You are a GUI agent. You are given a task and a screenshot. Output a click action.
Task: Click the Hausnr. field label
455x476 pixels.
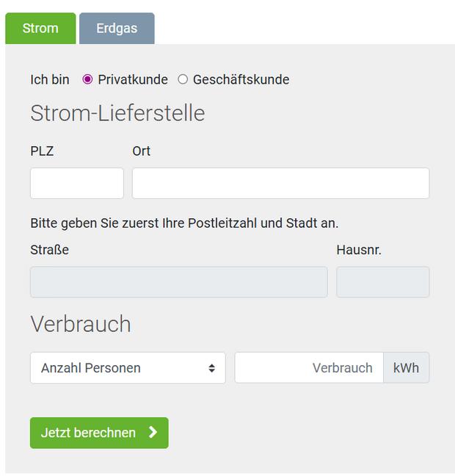tap(359, 250)
